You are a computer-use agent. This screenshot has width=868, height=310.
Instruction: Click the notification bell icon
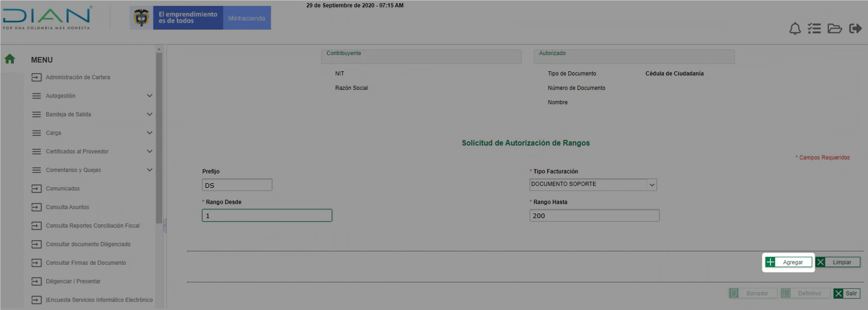[x=795, y=29]
